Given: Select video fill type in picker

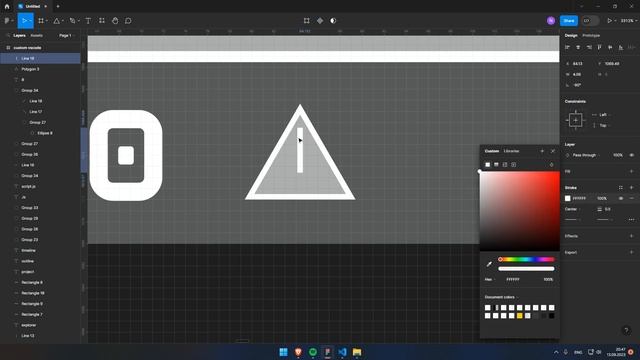Looking at the screenshot, I should [513, 164].
